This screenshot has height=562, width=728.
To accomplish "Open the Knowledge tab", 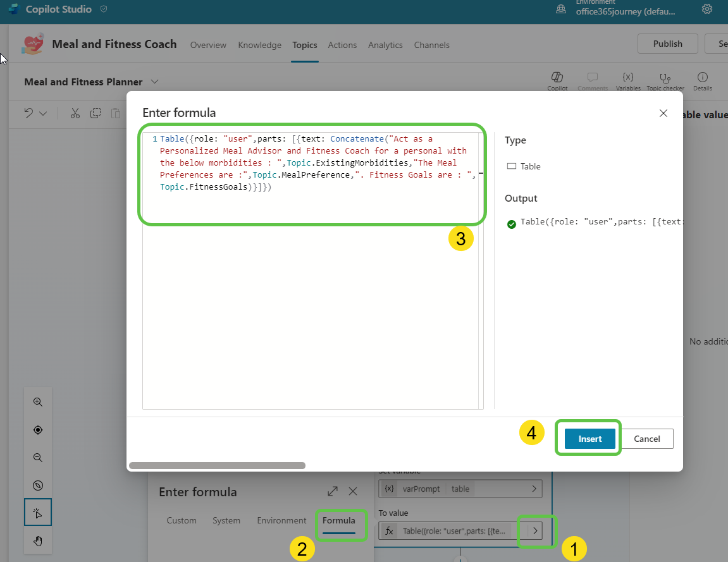I will [259, 45].
